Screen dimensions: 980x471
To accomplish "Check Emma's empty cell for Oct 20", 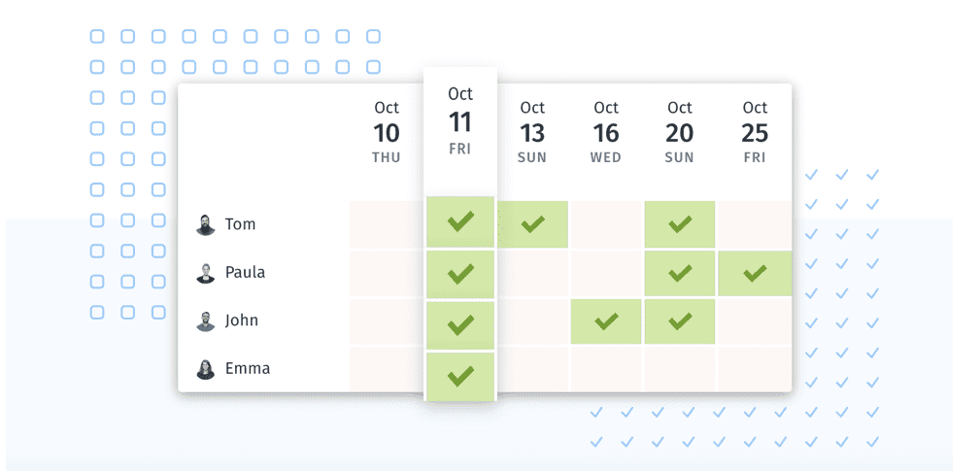I will pos(680,369).
